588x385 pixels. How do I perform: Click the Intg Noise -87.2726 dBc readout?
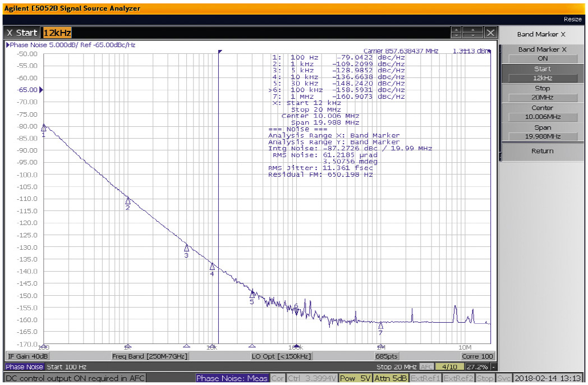(x=350, y=149)
